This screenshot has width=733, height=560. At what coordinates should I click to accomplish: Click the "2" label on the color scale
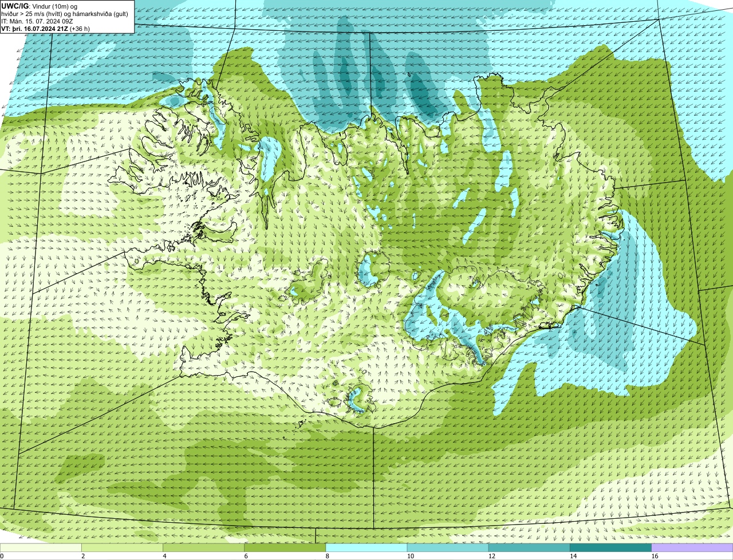83,556
